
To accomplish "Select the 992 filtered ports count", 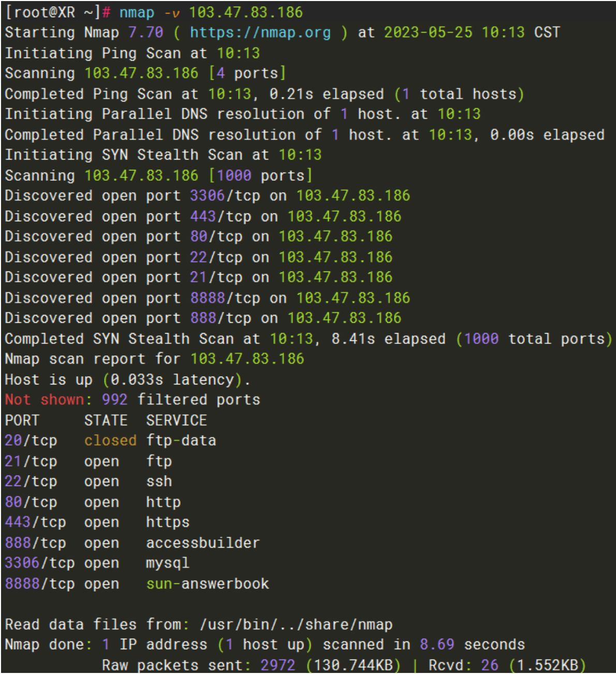I will coord(114,399).
